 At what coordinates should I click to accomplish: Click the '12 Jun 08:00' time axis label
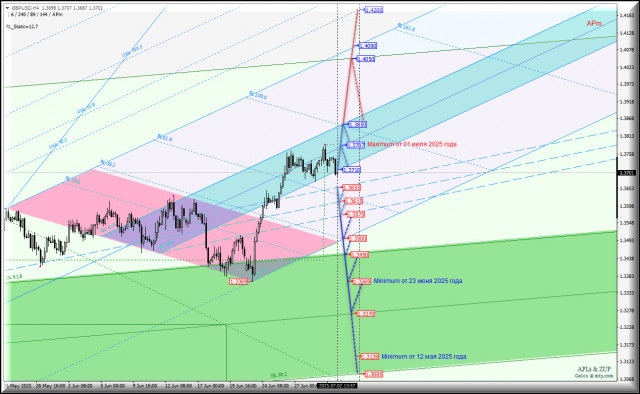click(178, 386)
